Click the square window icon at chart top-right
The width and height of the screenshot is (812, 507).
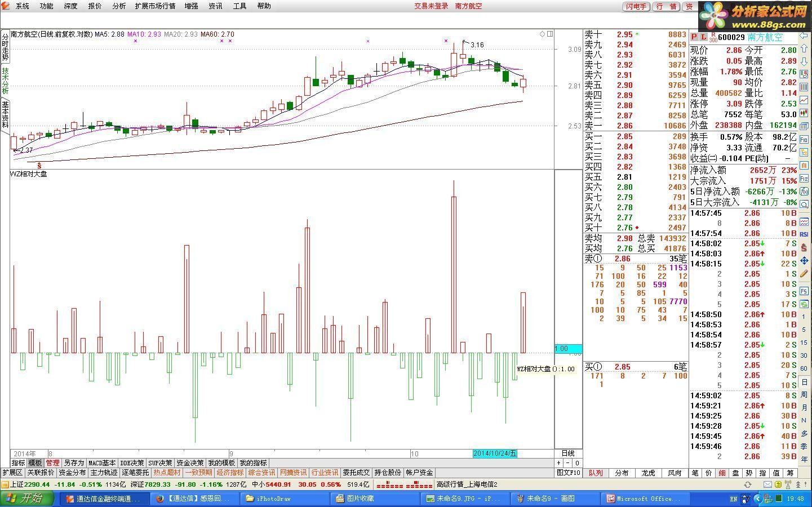[x=550, y=34]
